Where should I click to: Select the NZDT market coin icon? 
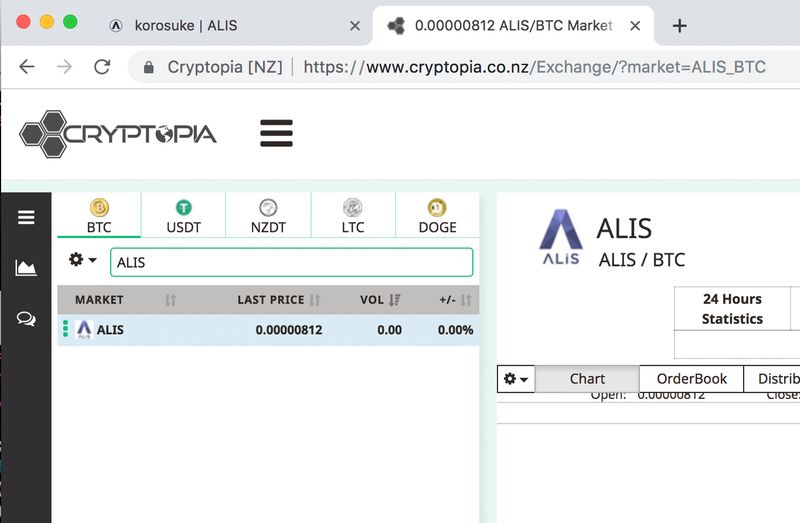pos(268,208)
